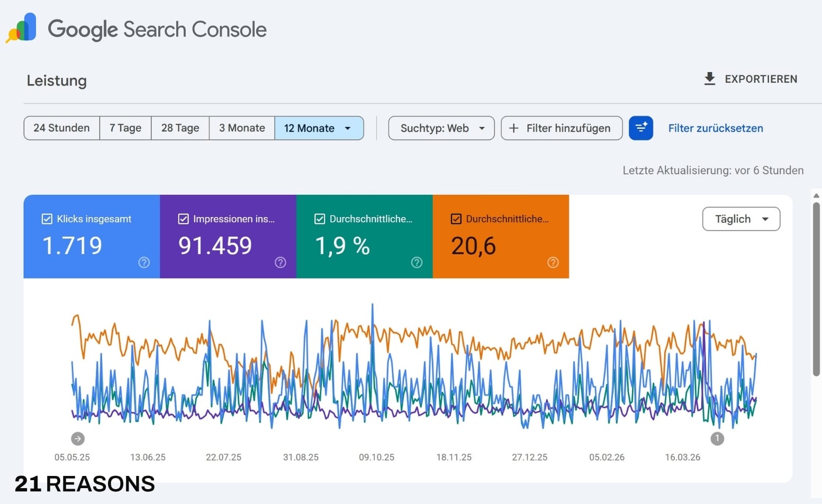Click the 16.03.26 axis date label
This screenshot has width=822, height=504.
click(682, 457)
